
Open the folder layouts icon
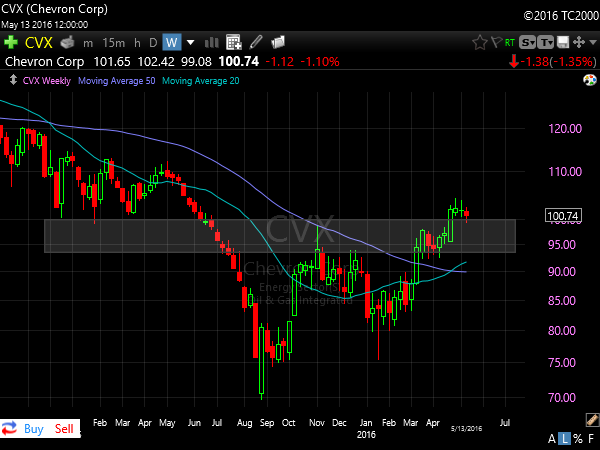tap(278, 42)
